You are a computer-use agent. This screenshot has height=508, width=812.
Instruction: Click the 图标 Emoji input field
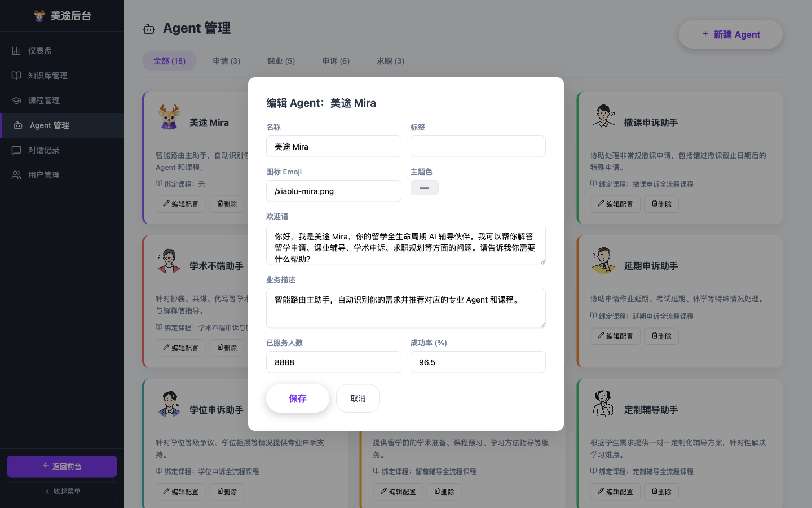pos(334,191)
